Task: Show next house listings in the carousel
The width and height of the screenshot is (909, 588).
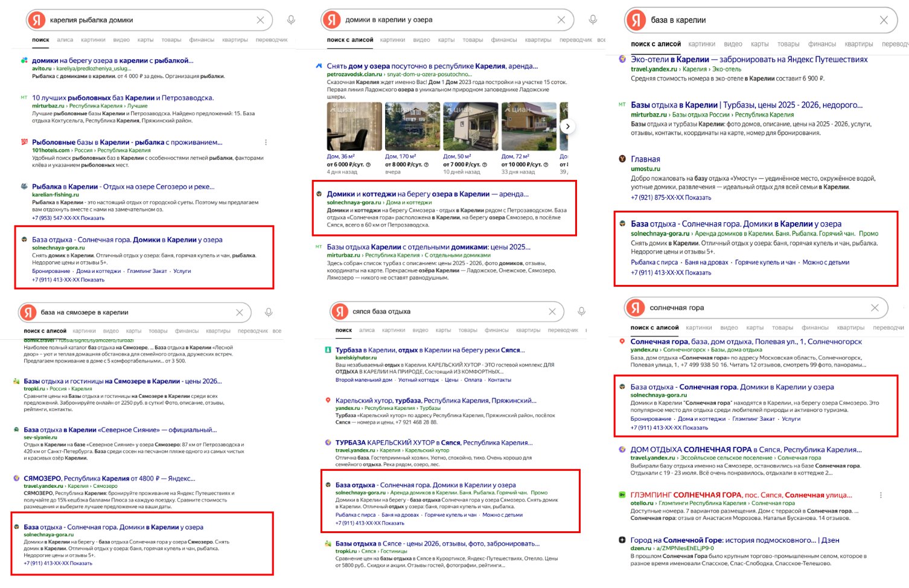Action: click(567, 126)
